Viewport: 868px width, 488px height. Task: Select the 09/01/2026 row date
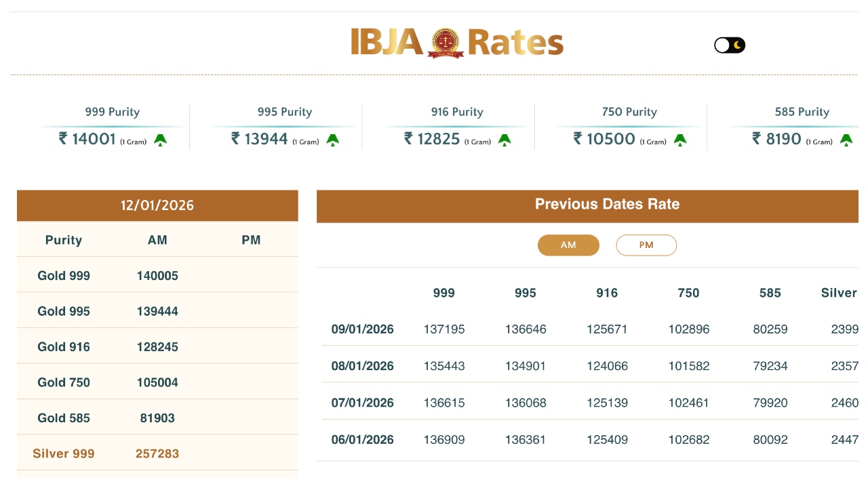click(363, 329)
